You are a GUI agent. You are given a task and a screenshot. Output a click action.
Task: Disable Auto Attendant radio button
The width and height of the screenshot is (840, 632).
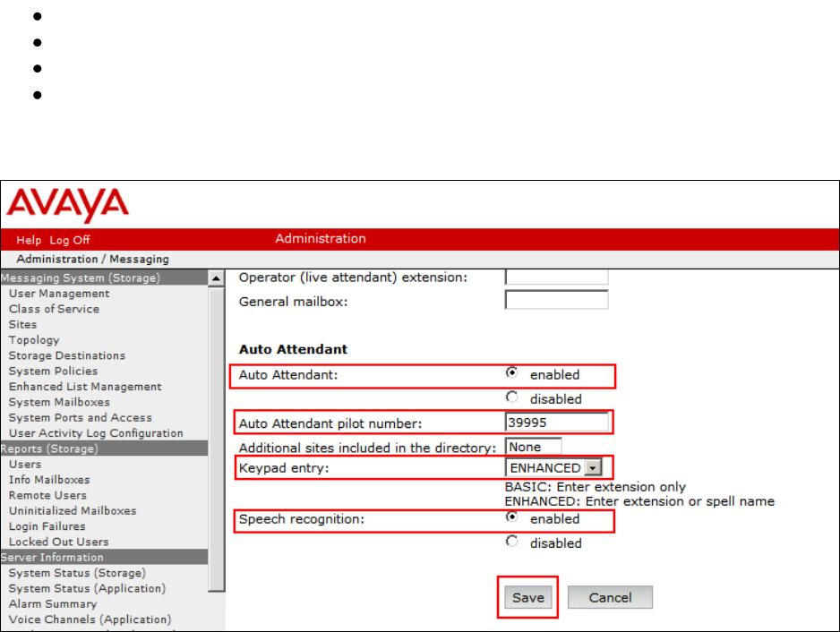[x=512, y=397]
